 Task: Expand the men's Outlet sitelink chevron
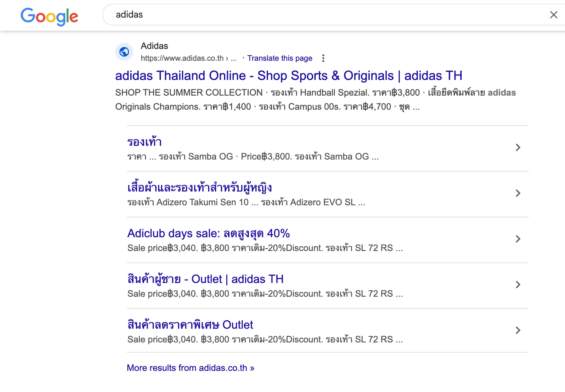[x=518, y=285]
